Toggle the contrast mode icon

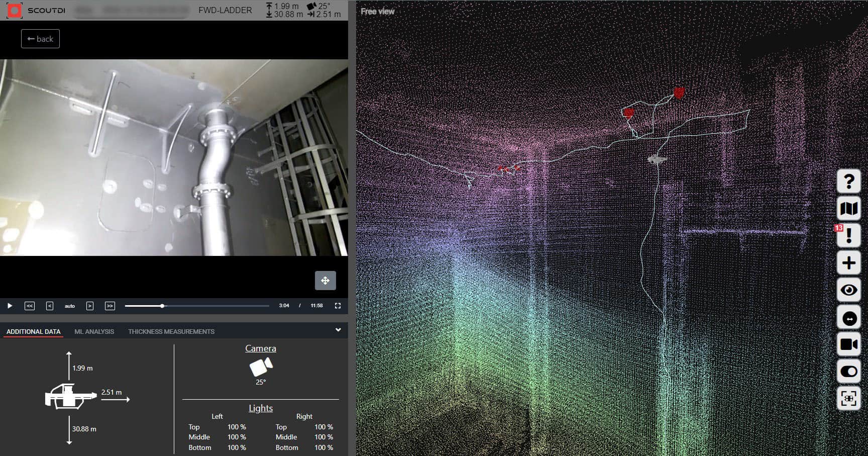pyautogui.click(x=849, y=371)
